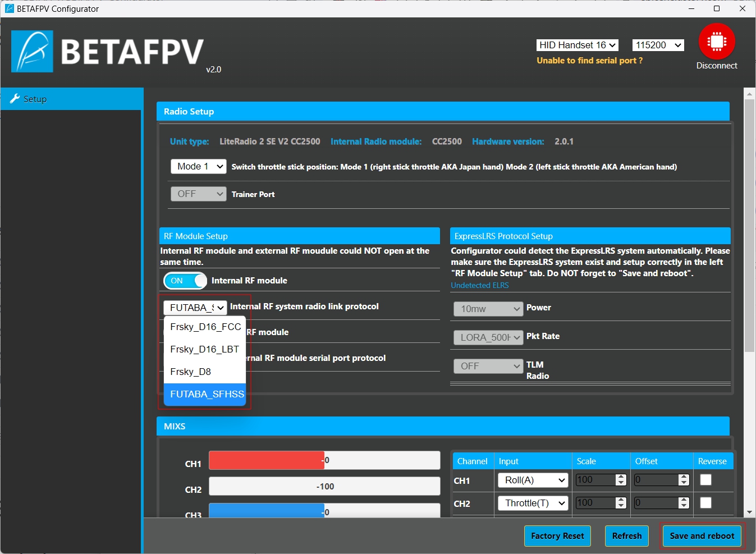The width and height of the screenshot is (756, 554).
Task: Click the CH1 red output bar
Action: pos(267,460)
